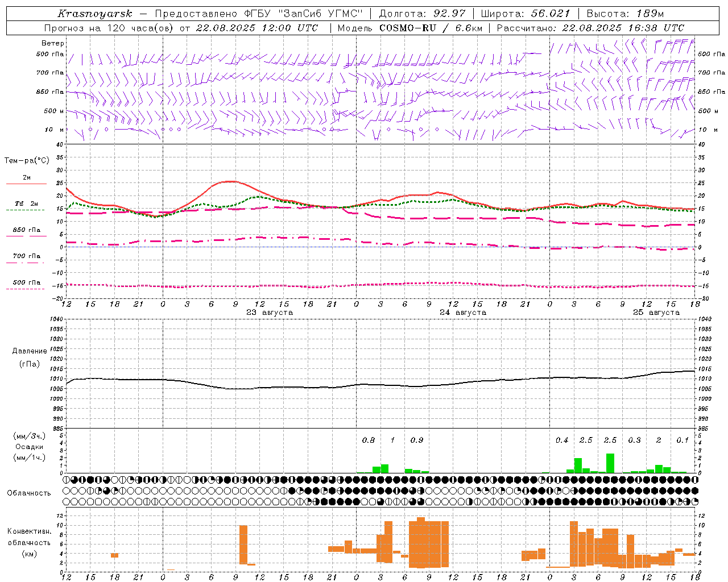Screen dimensions: 728x582
Task: Click the "0.4" precipitation amount
Action: (x=562, y=440)
